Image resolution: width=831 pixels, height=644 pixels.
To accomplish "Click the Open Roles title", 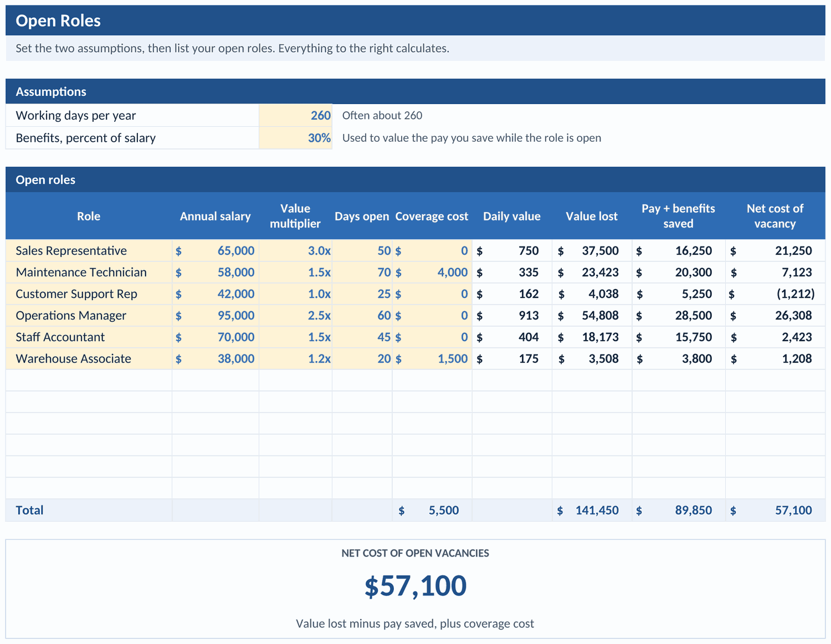I will pyautogui.click(x=58, y=20).
